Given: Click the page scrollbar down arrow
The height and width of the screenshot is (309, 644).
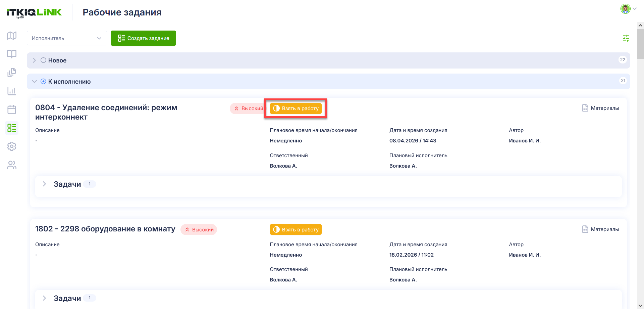Looking at the screenshot, I should tap(640, 306).
